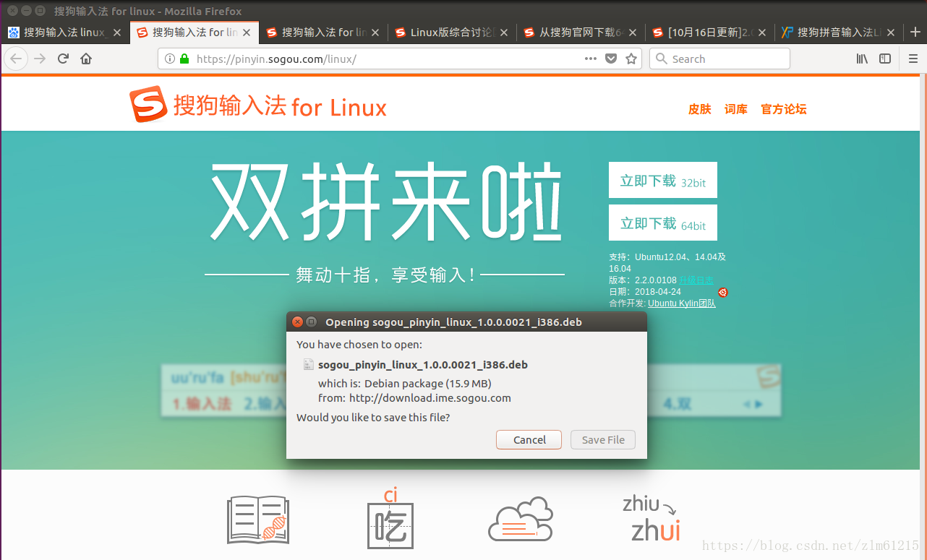Screen dimensions: 927x560
Task: Close the 搜狗拼音输入法 tab at far right
Action: [891, 33]
